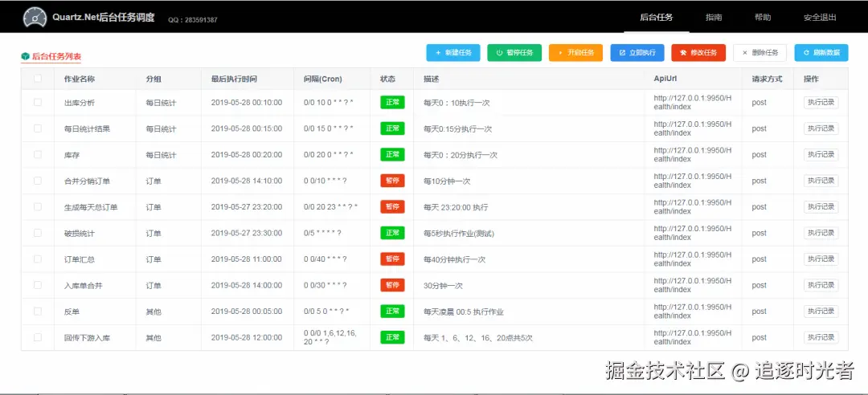Click the description 每天凌晨 00:5 执行作业
This screenshot has height=395, width=868.
click(x=464, y=312)
